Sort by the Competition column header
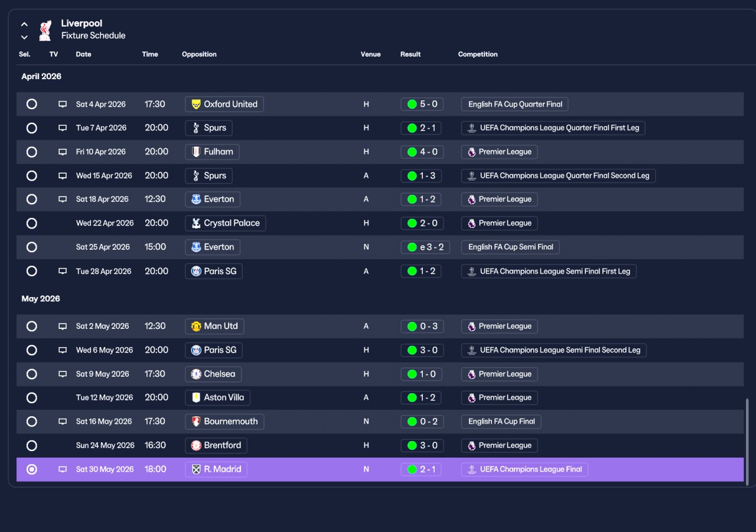The width and height of the screenshot is (756, 532). coord(478,54)
